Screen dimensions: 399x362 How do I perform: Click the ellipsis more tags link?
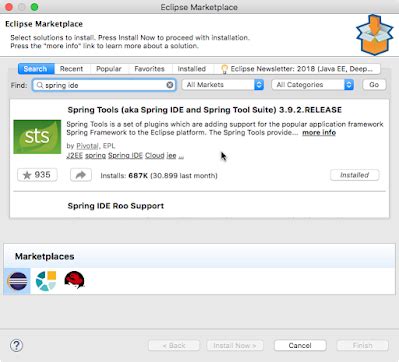point(181,156)
